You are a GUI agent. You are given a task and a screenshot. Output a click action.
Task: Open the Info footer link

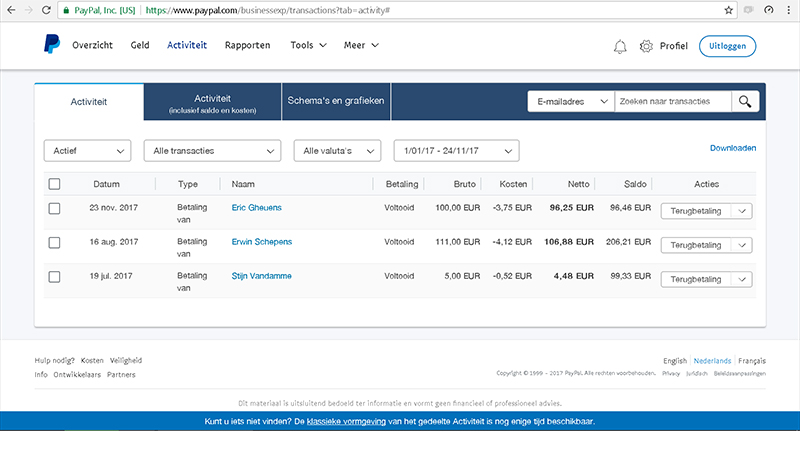coord(41,374)
